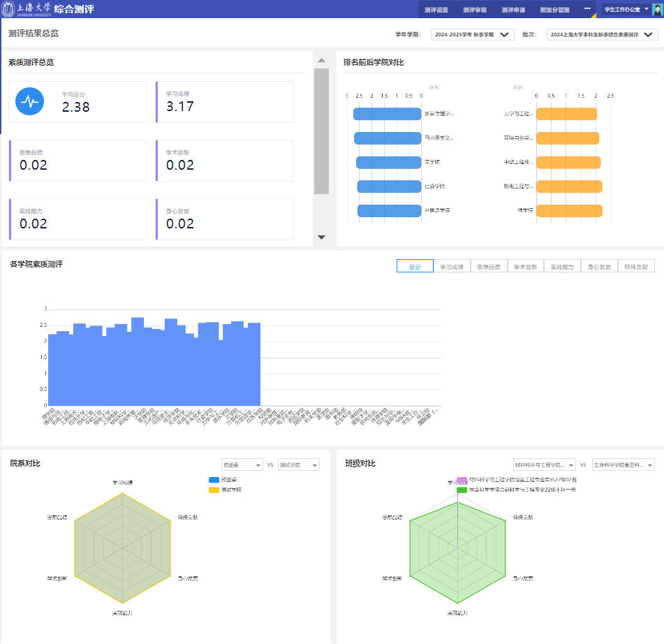The height and width of the screenshot is (644, 664).
Task: Toggle the yellow 测试学院 legend marker
Action: click(x=214, y=490)
